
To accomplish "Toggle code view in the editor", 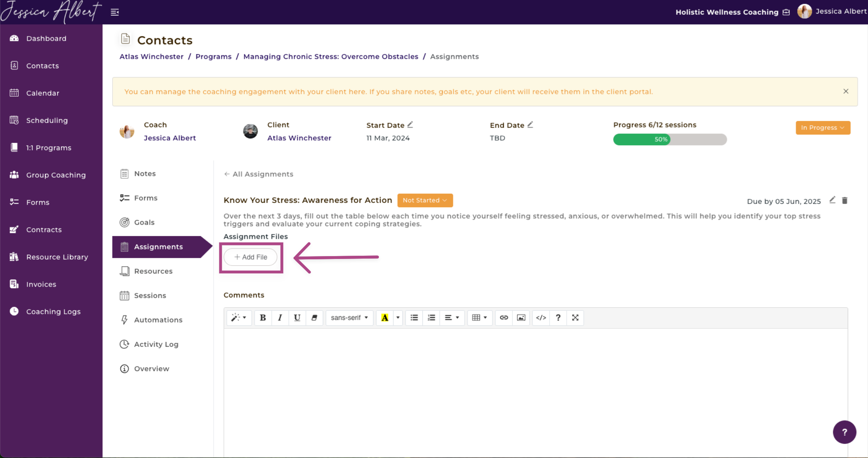I will click(541, 317).
